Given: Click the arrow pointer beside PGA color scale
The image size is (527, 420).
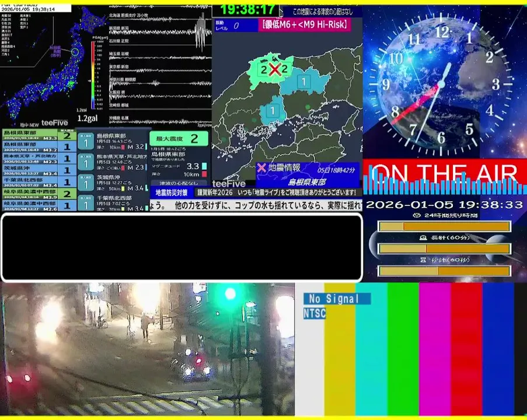Looking at the screenshot, I should click(89, 80).
